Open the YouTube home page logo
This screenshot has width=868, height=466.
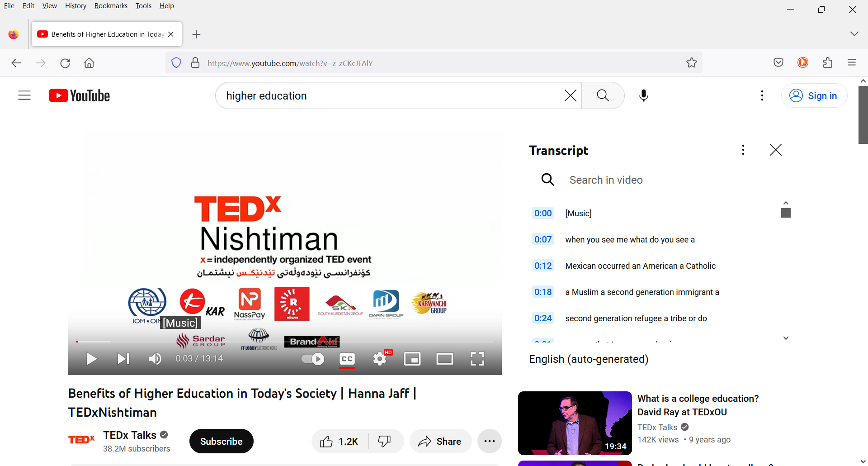[79, 95]
